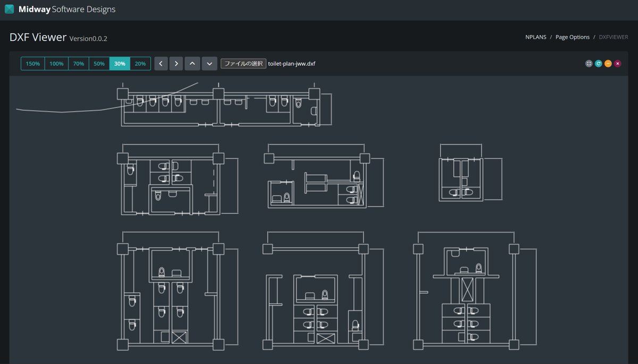Select the DXFVIEWER breadcrumb entry
638x364 pixels.
click(x=613, y=37)
